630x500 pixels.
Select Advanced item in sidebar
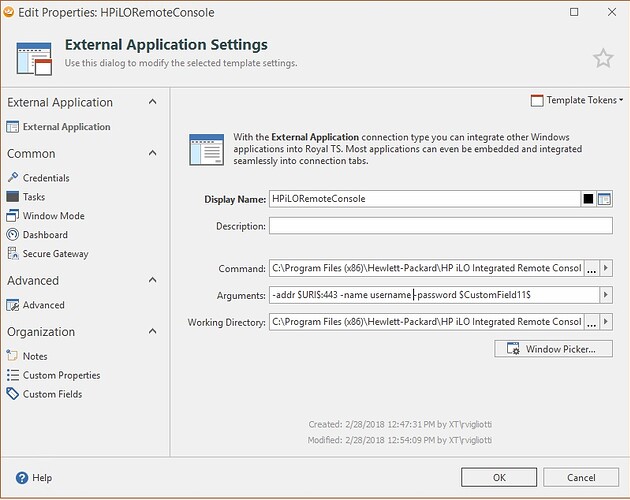tap(43, 305)
